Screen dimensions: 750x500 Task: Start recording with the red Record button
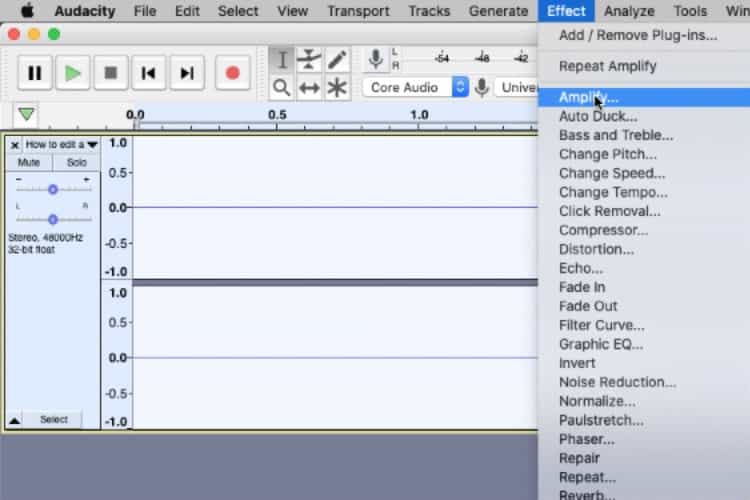point(232,73)
